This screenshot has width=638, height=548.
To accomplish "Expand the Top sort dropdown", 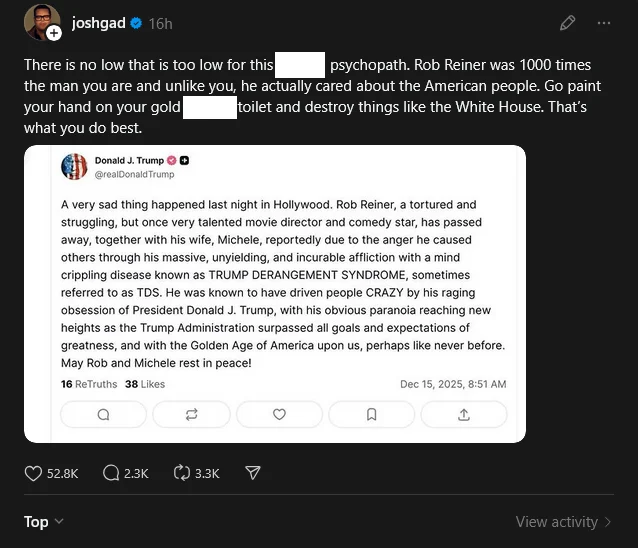I will (x=44, y=521).
